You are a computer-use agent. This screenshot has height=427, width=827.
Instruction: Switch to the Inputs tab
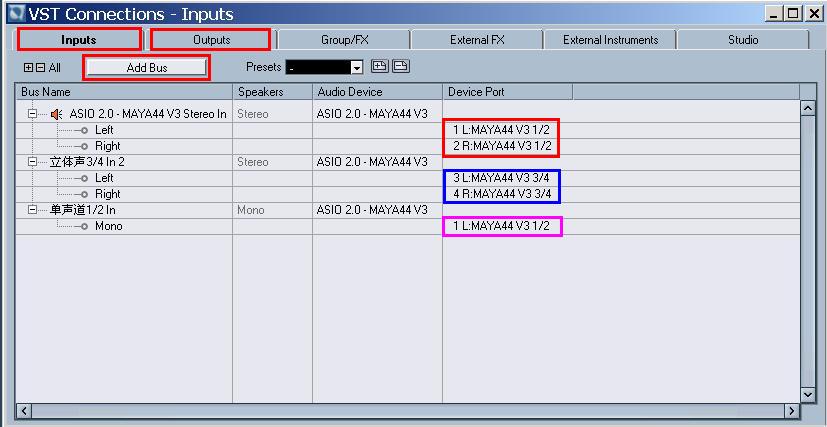pos(79,40)
